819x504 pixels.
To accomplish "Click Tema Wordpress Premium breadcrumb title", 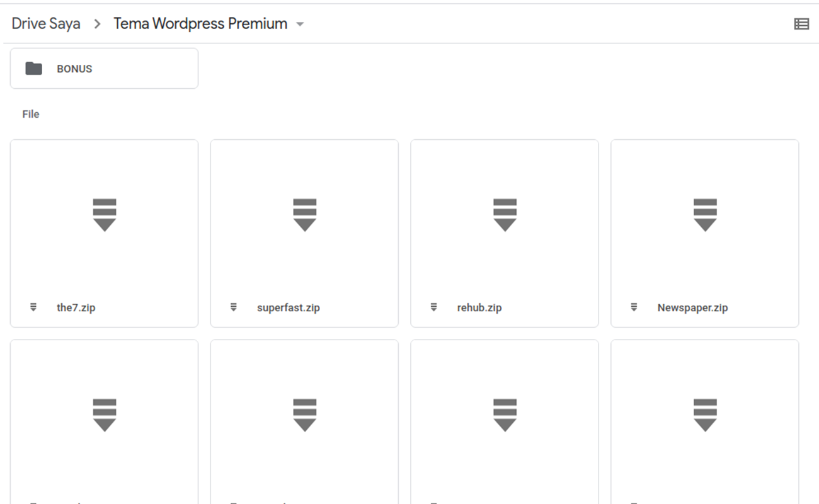I will click(x=200, y=24).
